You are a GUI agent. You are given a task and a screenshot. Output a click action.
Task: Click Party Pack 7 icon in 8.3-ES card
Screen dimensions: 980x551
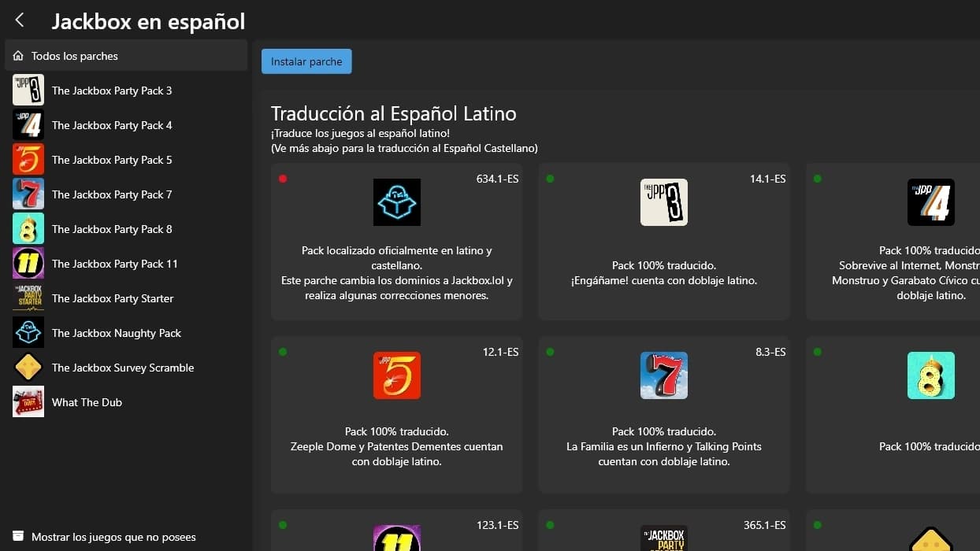[x=664, y=375]
